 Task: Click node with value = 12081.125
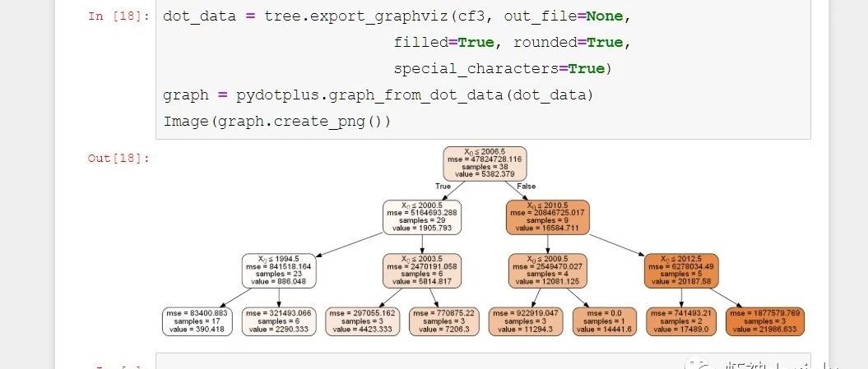547,270
